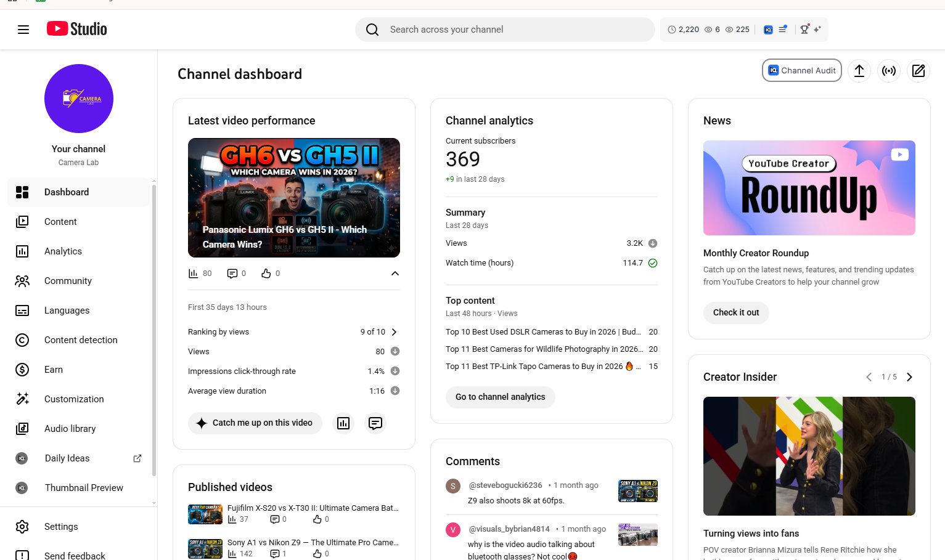Screen dimensions: 945x560
Task: Click the trophy icon in the top bar
Action: click(804, 29)
